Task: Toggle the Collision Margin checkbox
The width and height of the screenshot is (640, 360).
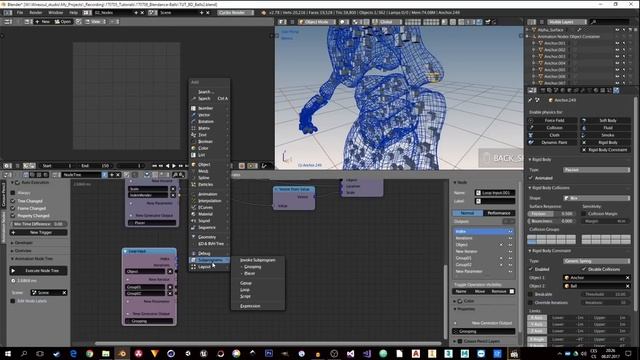Action: coord(584,213)
